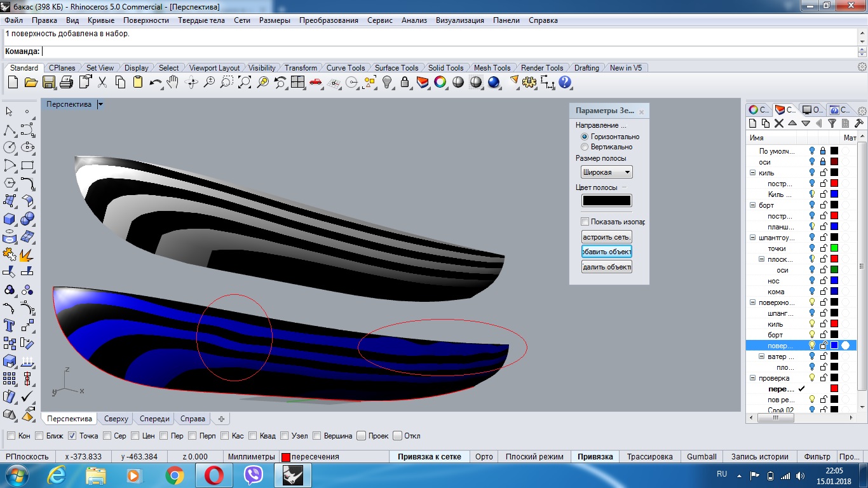
Task: Click the blue Render sphere icon
Action: (x=494, y=82)
